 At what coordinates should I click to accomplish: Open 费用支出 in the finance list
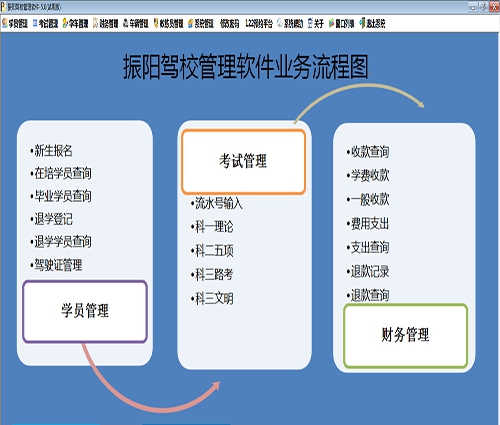coord(370,224)
